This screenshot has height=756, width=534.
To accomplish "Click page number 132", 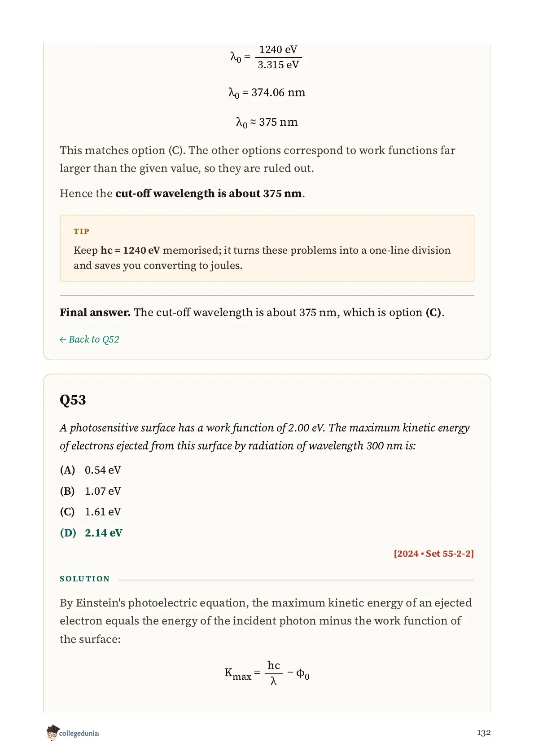I will click(x=484, y=733).
